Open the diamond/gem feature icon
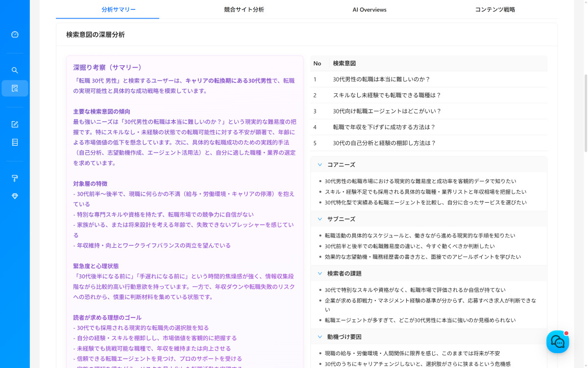Image resolution: width=588 pixels, height=368 pixels. click(x=15, y=196)
